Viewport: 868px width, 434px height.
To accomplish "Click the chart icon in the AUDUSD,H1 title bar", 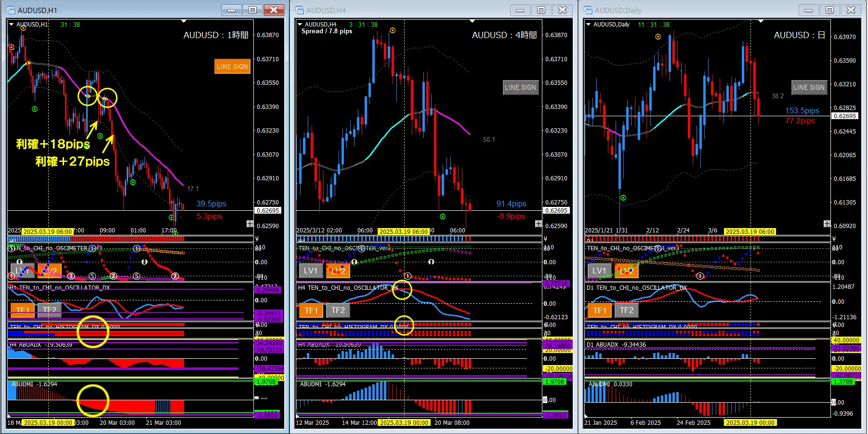I will (12, 10).
